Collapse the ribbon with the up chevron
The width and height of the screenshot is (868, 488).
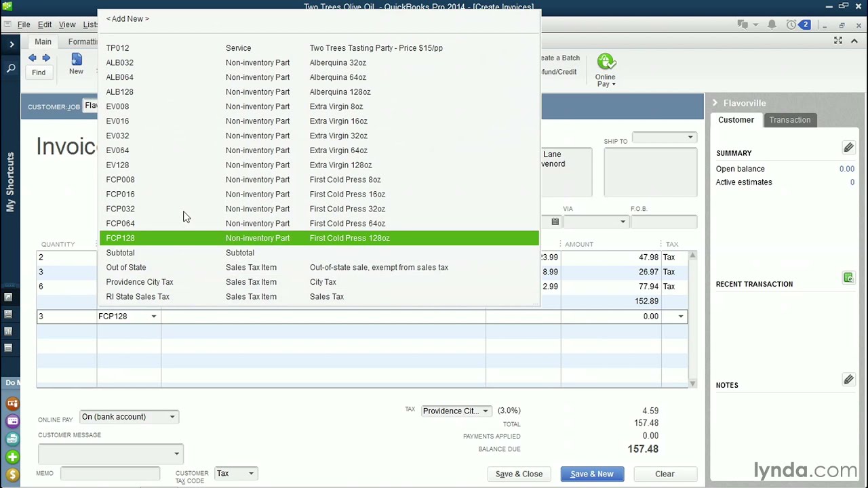[856, 41]
